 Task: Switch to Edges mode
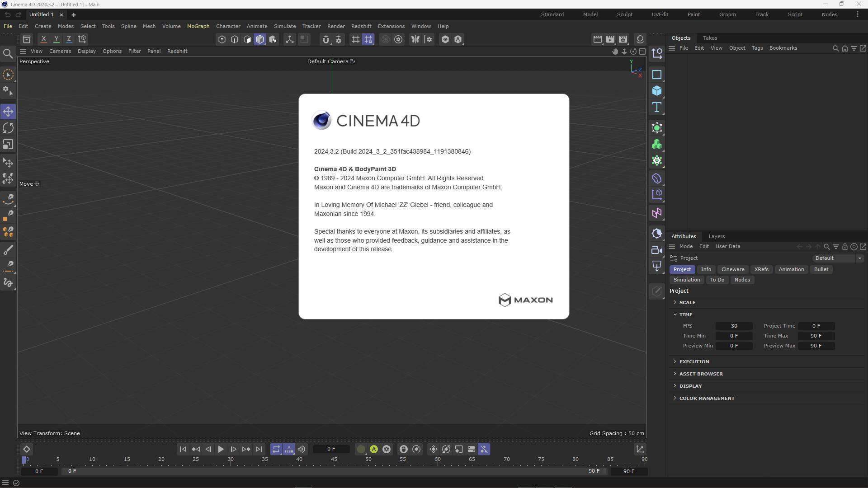(235, 39)
